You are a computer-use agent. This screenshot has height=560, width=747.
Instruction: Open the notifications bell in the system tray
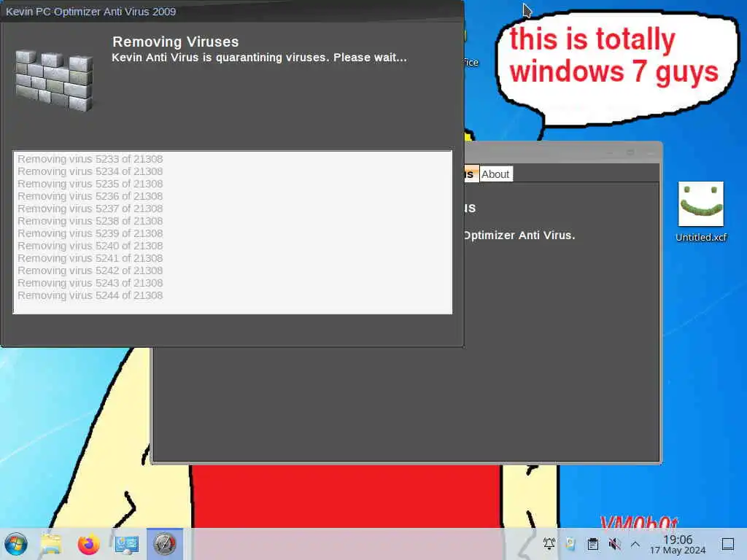549,543
